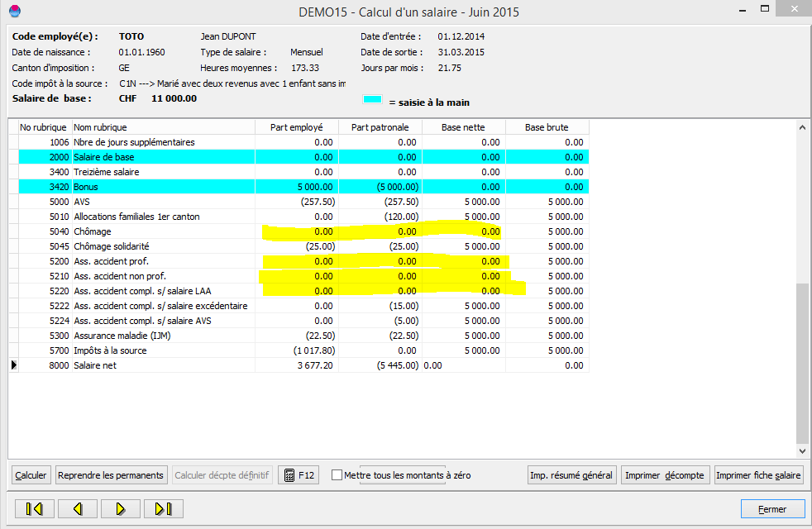Click Salaire net employee amount 3 677.20
This screenshot has height=529, width=812.
315,365
